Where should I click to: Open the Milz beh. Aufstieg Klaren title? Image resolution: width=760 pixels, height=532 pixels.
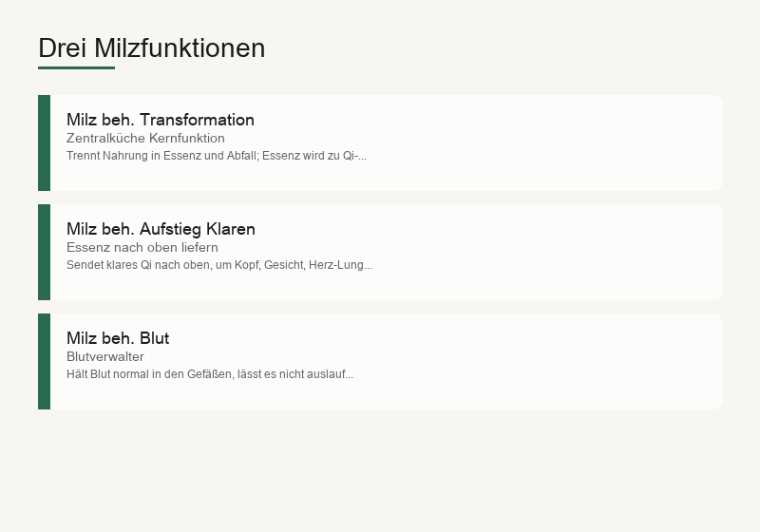[x=161, y=229]
